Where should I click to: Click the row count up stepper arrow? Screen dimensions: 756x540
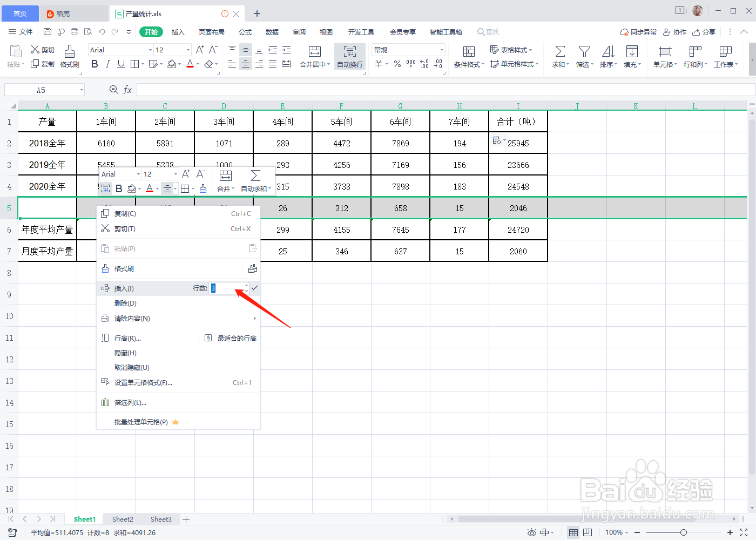[x=247, y=285]
